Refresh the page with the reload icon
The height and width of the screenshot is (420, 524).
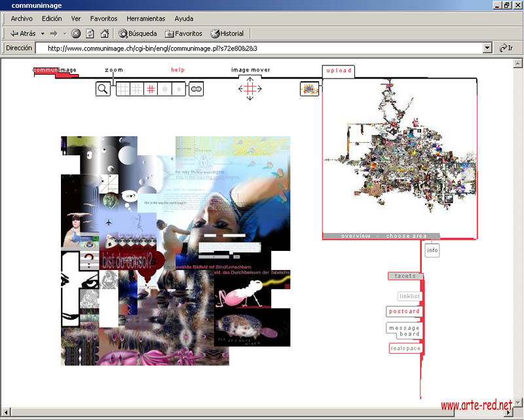click(90, 33)
